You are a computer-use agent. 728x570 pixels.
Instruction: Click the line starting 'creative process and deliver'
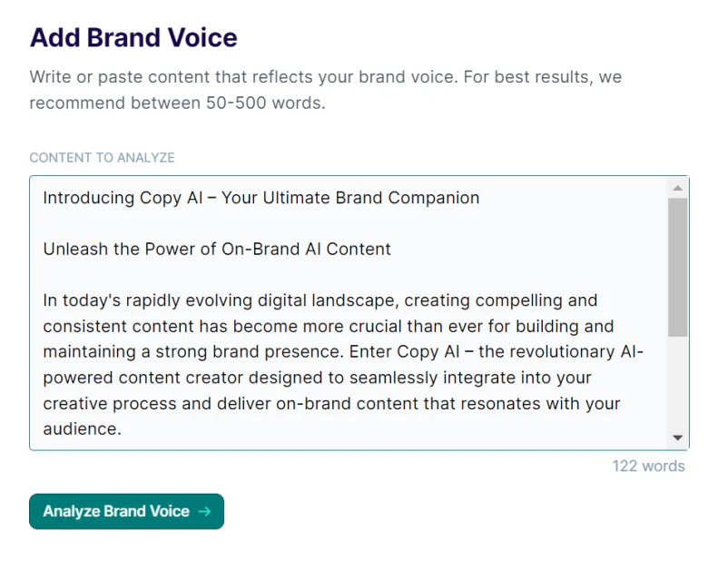pyautogui.click(x=331, y=403)
